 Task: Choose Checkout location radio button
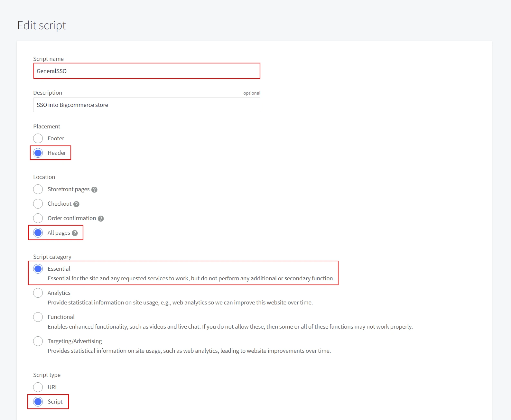pyautogui.click(x=38, y=204)
